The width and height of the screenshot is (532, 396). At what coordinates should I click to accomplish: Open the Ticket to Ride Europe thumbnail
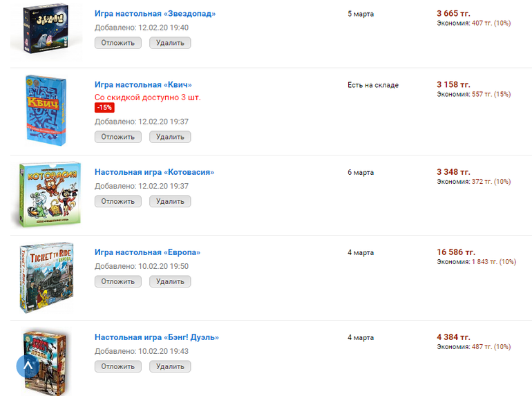pyautogui.click(x=46, y=278)
